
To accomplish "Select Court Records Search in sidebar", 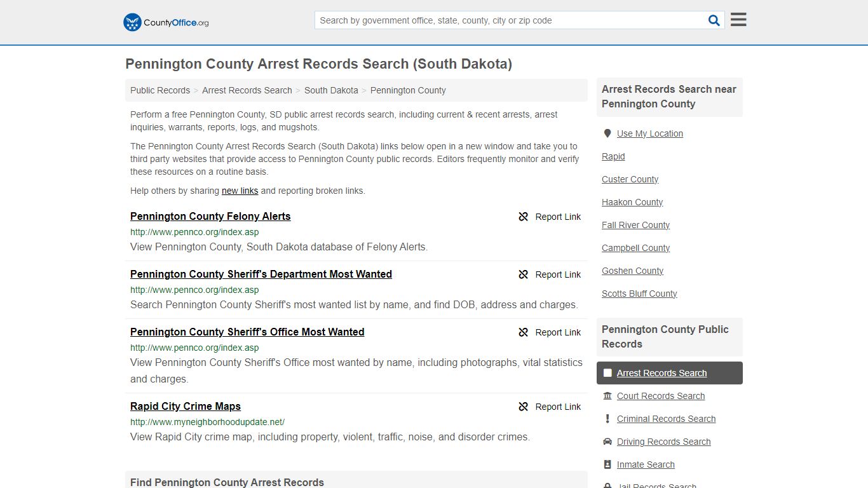I will click(661, 396).
